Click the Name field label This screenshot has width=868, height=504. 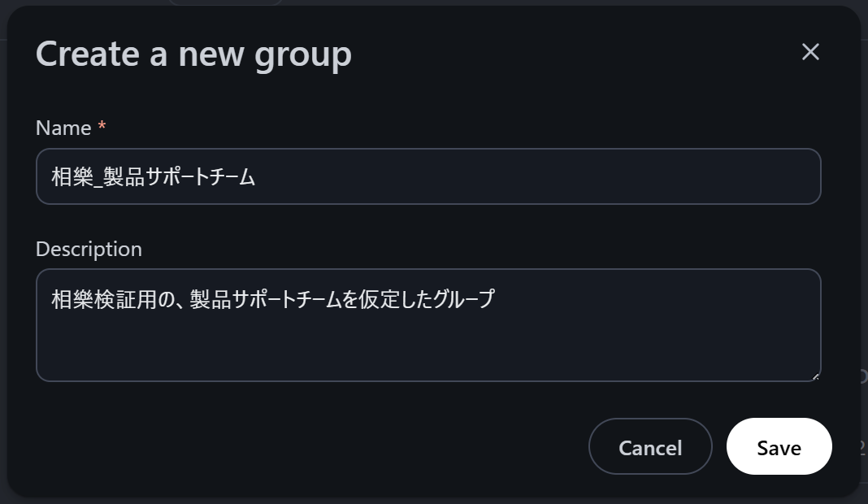coord(63,128)
